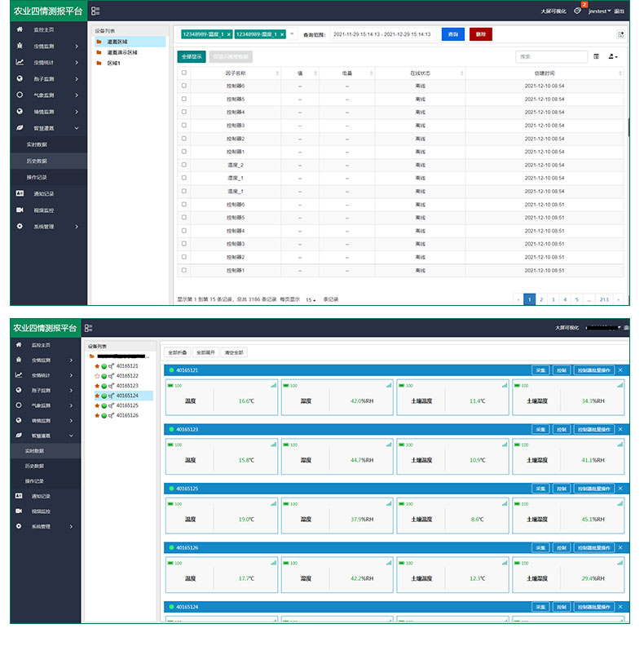Check the first 控制器6 row checkbox
Viewport: 644px width, 646px height.
183,86
